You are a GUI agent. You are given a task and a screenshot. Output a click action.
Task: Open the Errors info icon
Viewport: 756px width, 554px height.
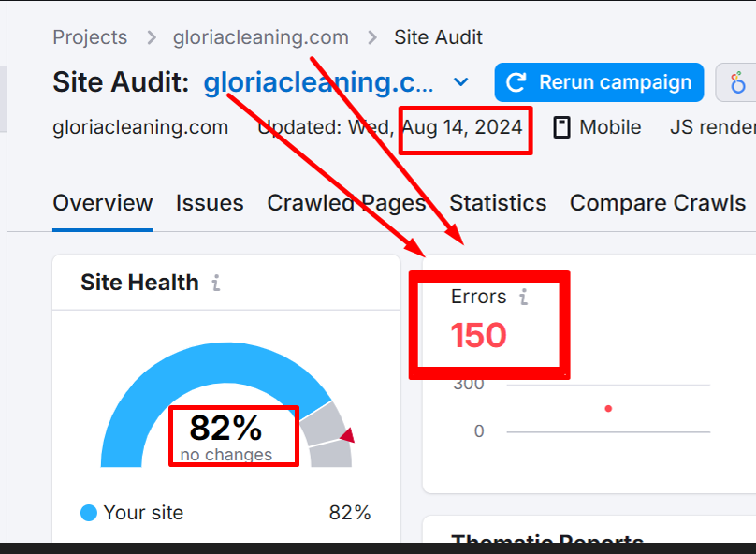coord(524,297)
